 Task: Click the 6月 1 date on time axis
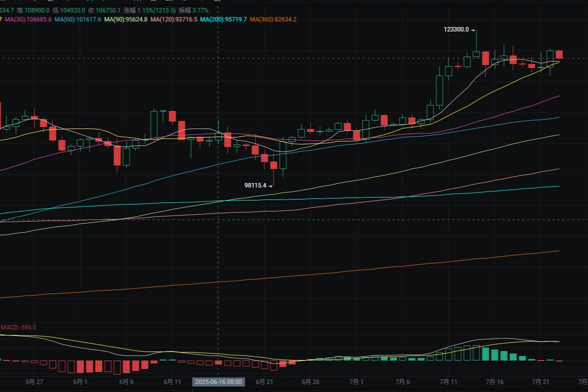tap(80, 382)
